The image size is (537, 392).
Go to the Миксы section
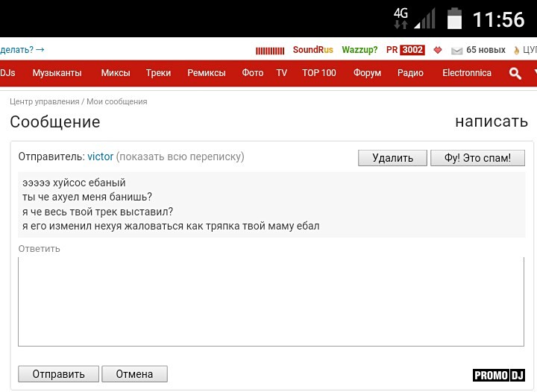(x=116, y=73)
